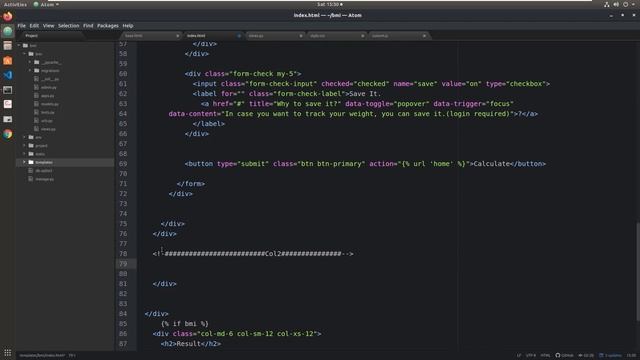The height and width of the screenshot is (360, 640).
Task: Click the modified dot on the index.html tab
Action: click(x=239, y=36)
